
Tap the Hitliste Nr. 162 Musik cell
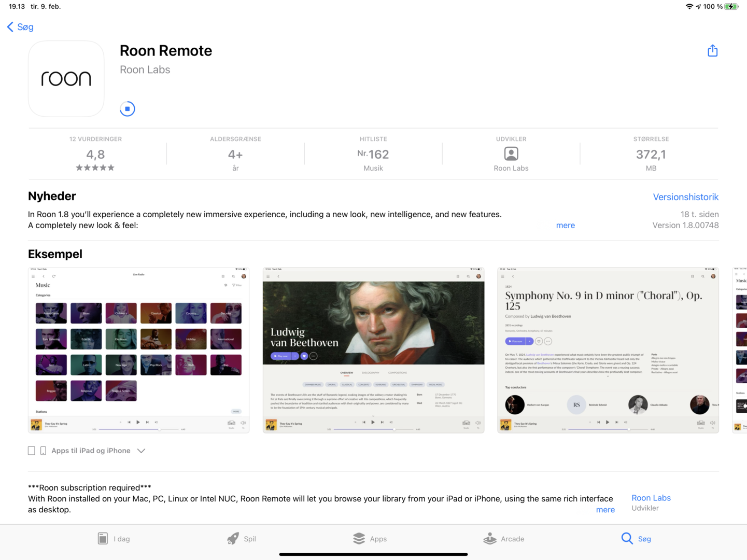click(x=373, y=154)
